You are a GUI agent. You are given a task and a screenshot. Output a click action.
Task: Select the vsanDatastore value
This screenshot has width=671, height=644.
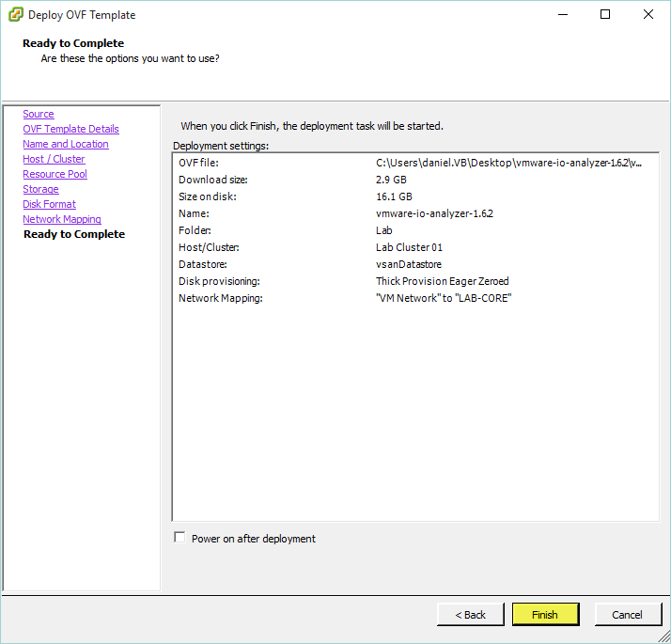click(x=409, y=264)
